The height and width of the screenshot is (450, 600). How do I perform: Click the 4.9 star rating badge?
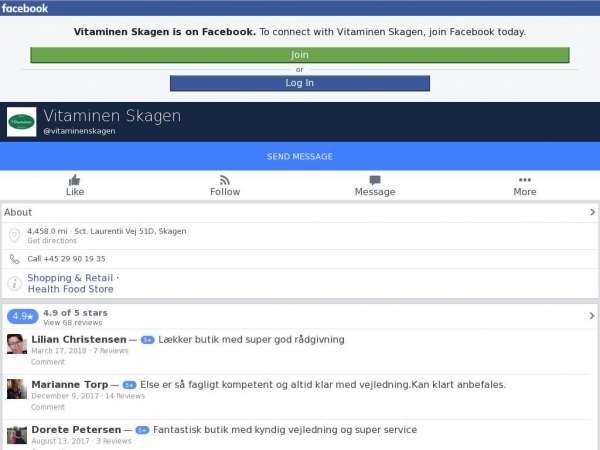click(23, 316)
